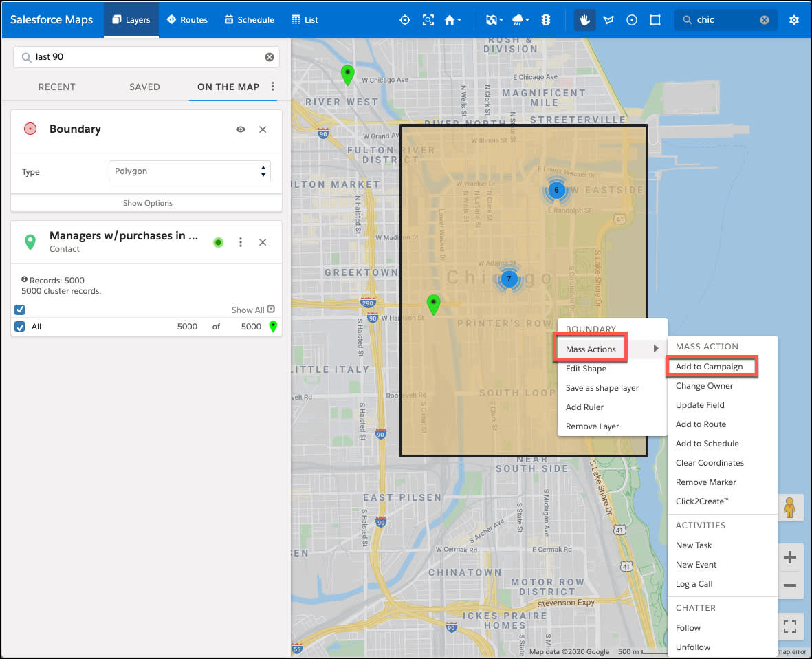Viewport: 812px width, 659px height.
Task: Open the List tab
Action: [305, 20]
